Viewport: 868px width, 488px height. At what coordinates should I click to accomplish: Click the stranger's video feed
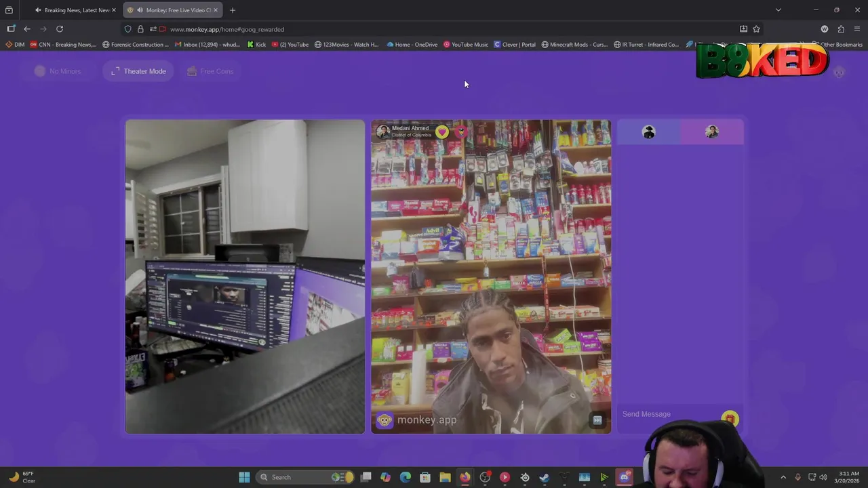pyautogui.click(x=491, y=277)
